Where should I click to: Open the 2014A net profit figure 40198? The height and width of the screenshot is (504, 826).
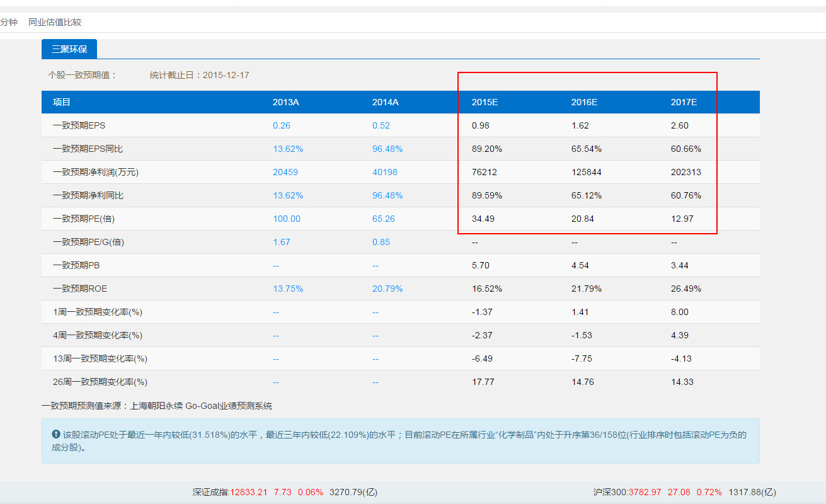coord(385,172)
